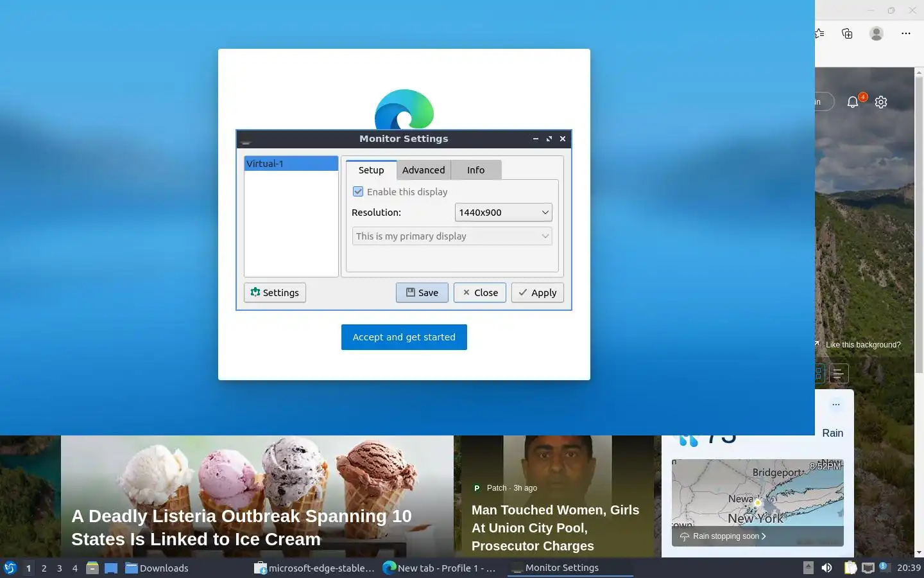Open the volume control tray icon
This screenshot has width=924, height=578.
click(x=826, y=568)
